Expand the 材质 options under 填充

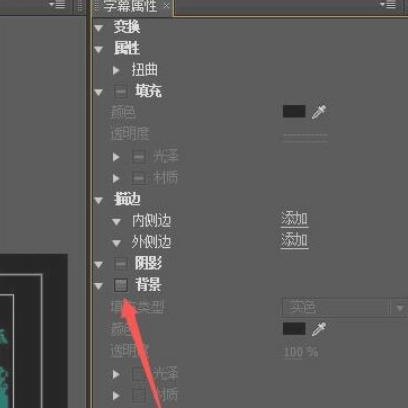(x=116, y=179)
